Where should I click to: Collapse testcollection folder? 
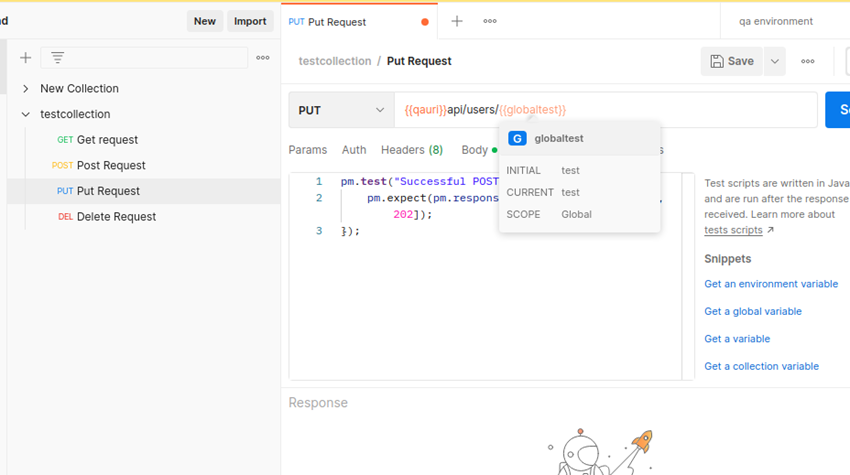point(26,115)
